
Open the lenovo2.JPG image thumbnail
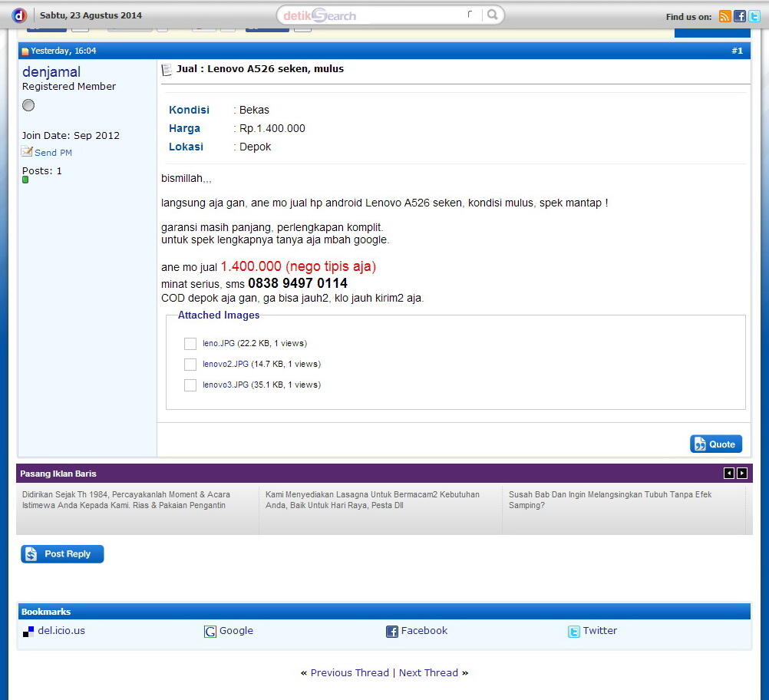[190, 364]
